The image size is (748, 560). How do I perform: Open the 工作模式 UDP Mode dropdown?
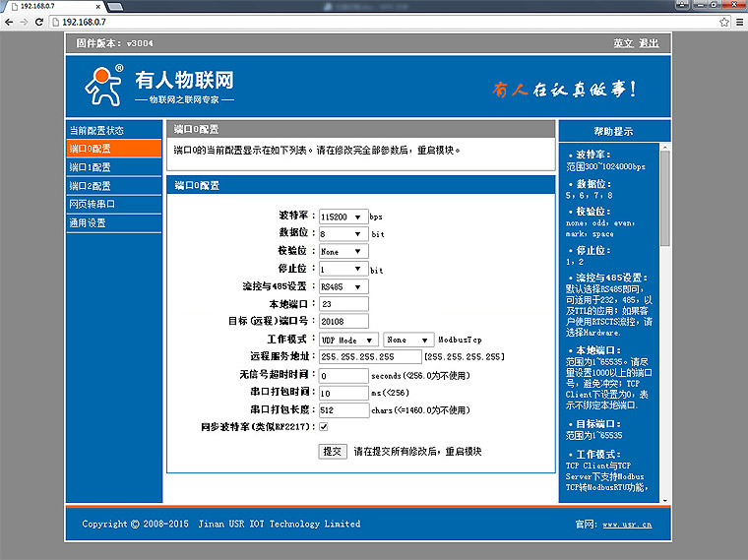(347, 340)
